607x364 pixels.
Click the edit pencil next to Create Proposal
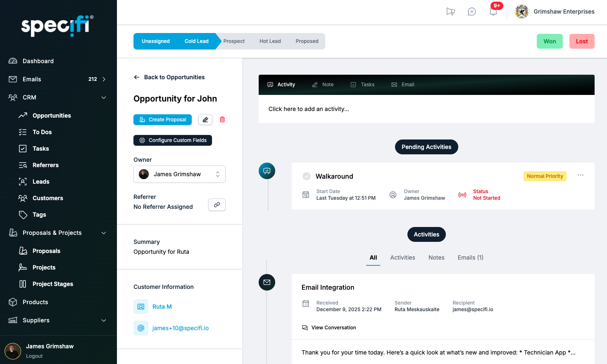(205, 119)
